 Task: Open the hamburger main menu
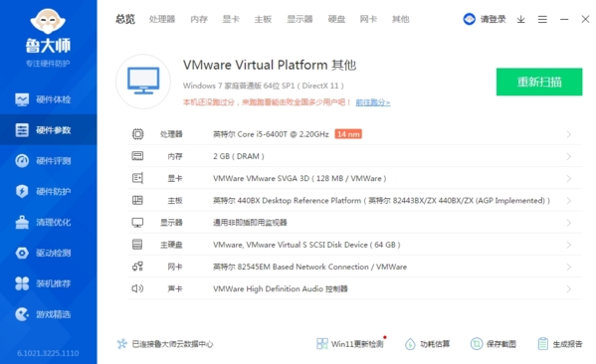tap(542, 19)
